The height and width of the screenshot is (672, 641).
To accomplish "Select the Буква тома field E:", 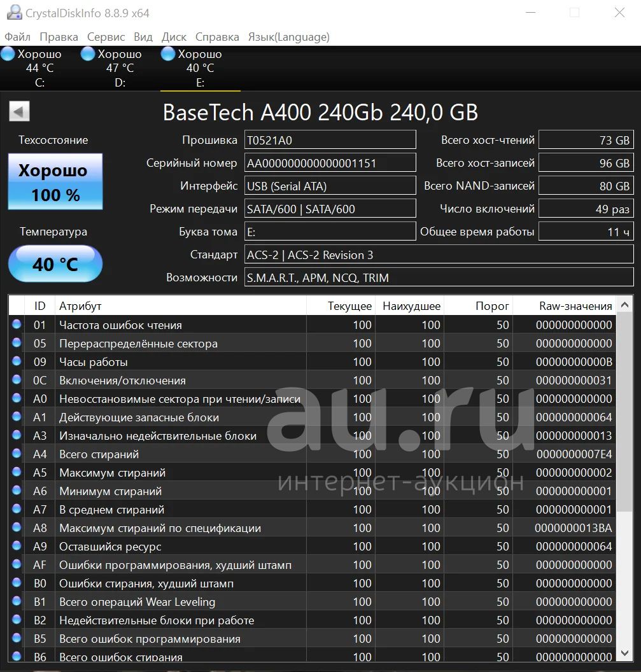I will point(330,232).
